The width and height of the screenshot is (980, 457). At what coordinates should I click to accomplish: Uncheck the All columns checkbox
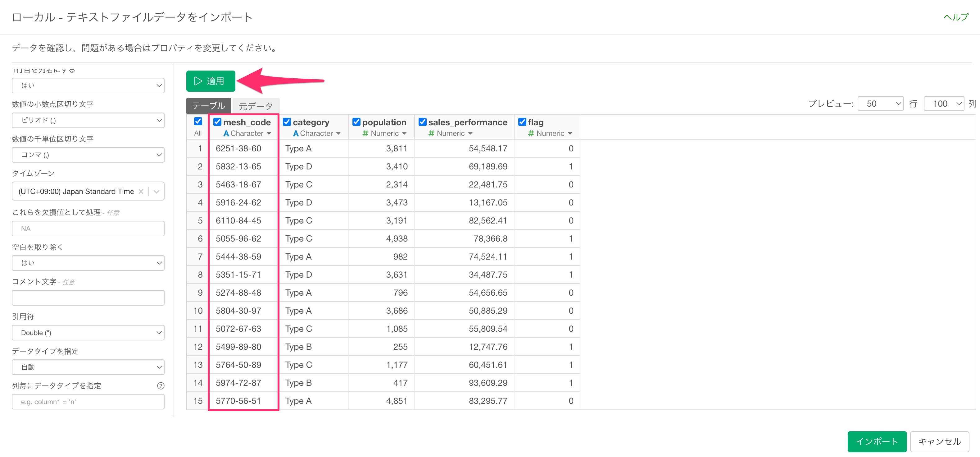click(198, 122)
